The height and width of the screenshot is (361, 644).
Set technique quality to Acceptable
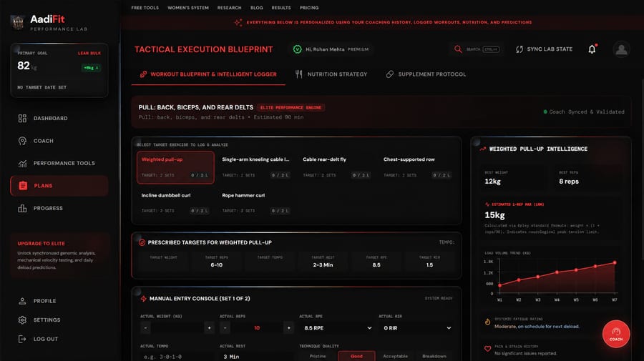(x=395, y=356)
